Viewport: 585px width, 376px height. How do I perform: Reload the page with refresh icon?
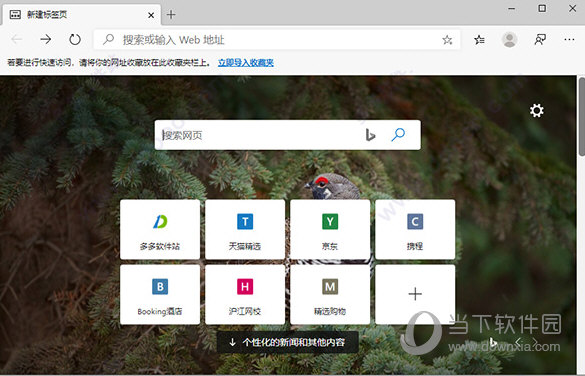(75, 39)
